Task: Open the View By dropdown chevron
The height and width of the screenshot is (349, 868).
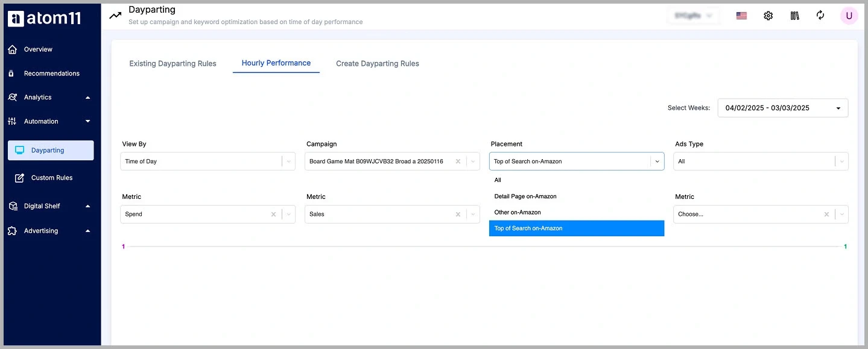Action: point(288,162)
